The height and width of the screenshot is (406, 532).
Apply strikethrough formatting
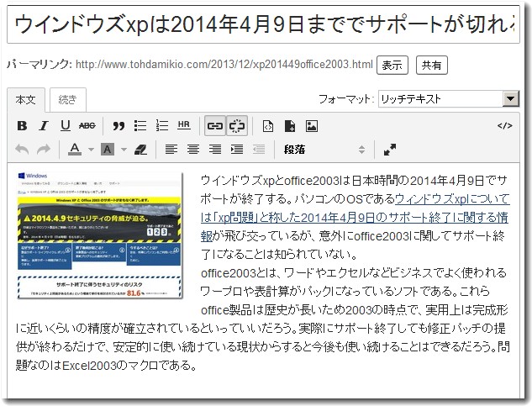(87, 126)
